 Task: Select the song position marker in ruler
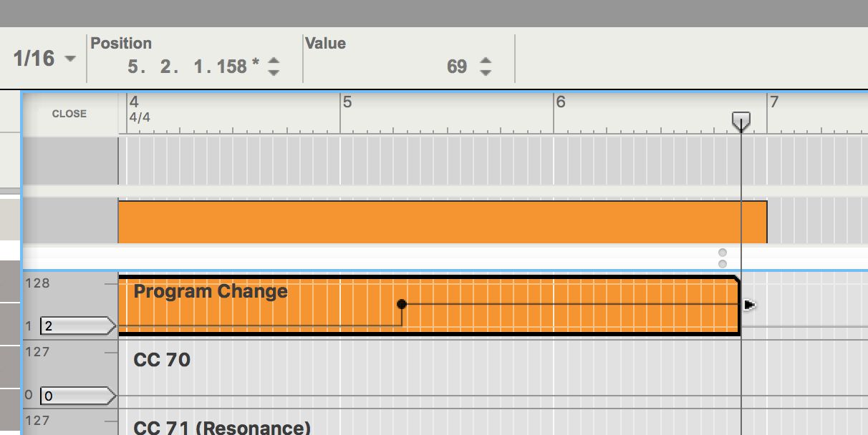click(741, 122)
